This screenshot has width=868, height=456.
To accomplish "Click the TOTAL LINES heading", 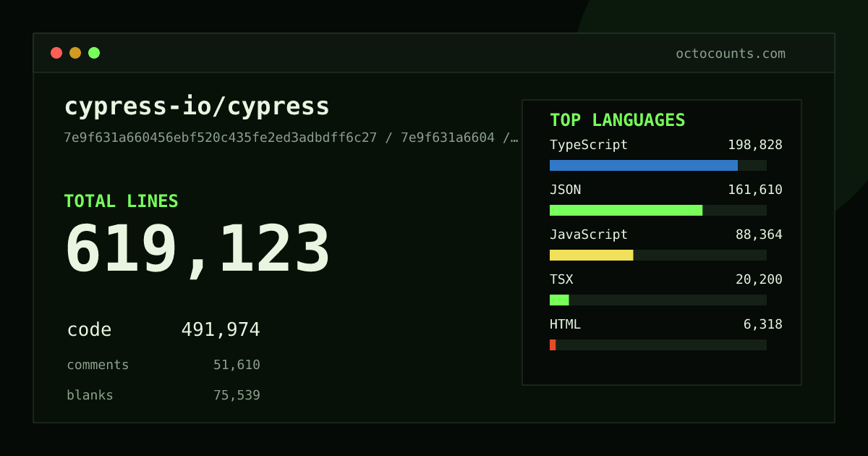I will (121, 201).
